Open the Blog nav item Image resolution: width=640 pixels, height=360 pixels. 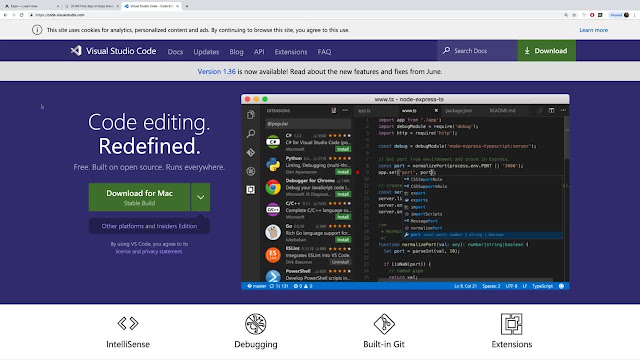236,52
